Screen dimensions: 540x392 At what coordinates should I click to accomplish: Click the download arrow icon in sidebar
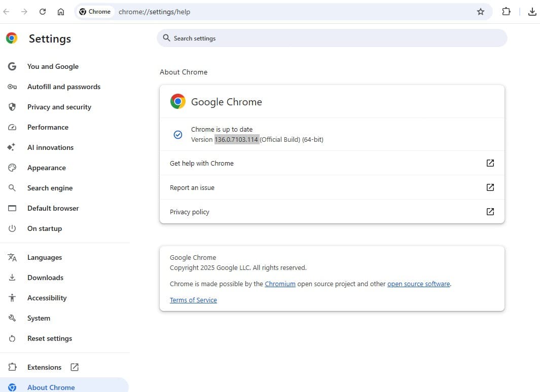pyautogui.click(x=12, y=277)
